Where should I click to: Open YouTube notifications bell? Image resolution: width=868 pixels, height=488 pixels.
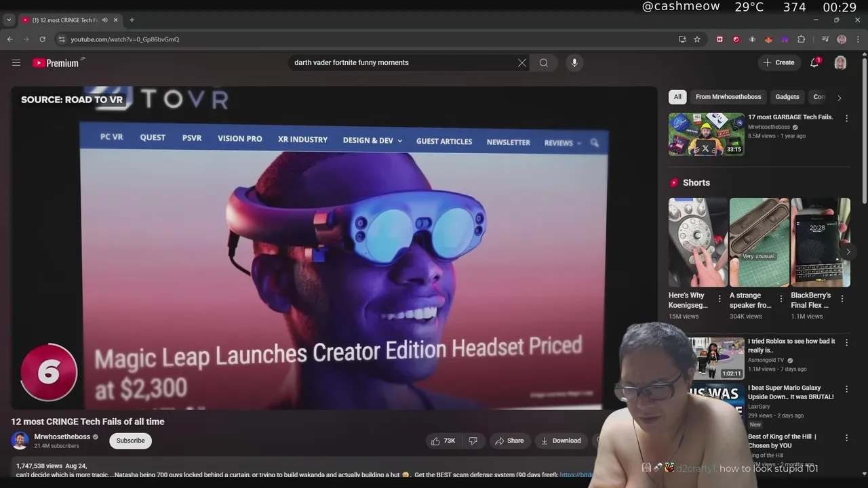coord(814,62)
